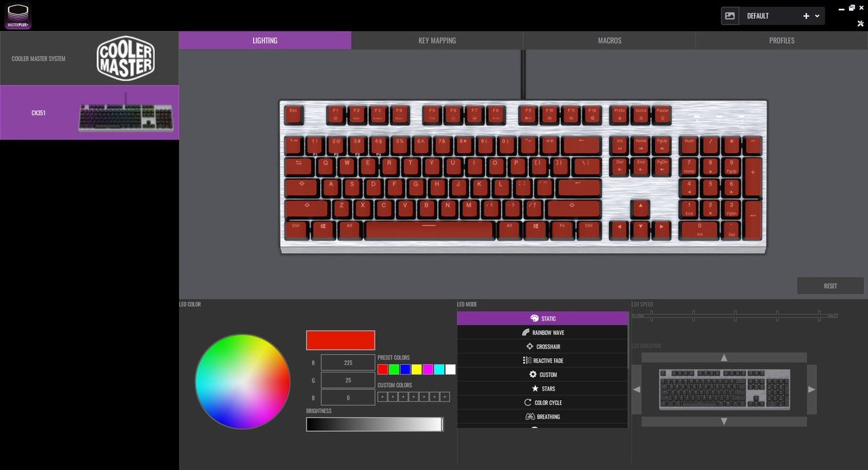This screenshot has height=470, width=868.
Task: Open settings via the wrench tools icon
Action: [x=861, y=23]
